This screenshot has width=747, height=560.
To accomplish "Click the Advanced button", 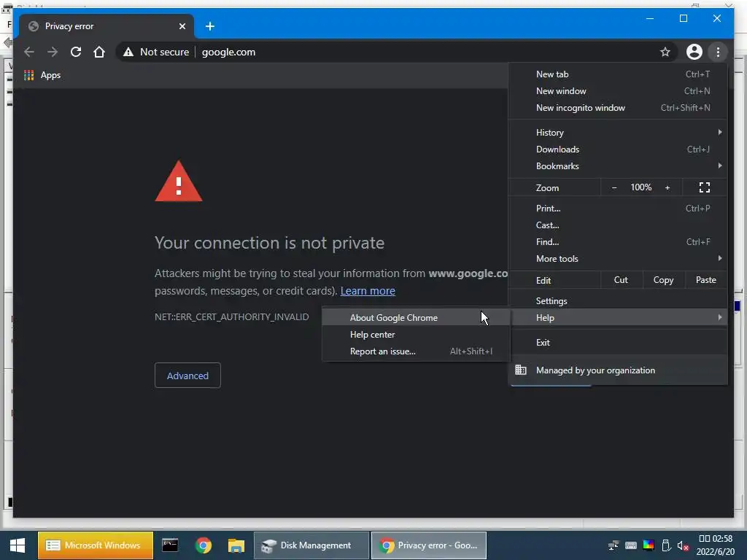I will pyautogui.click(x=187, y=376).
